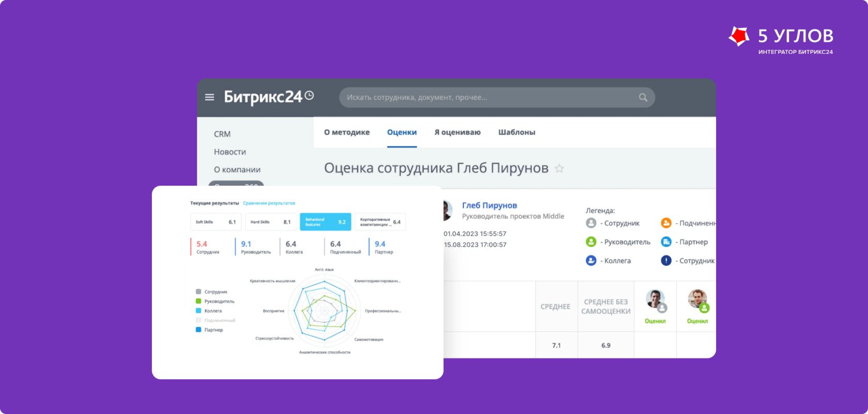Viewport: 868px width, 414px height.
Task: Switch to Я оцениваю tab
Action: click(457, 132)
